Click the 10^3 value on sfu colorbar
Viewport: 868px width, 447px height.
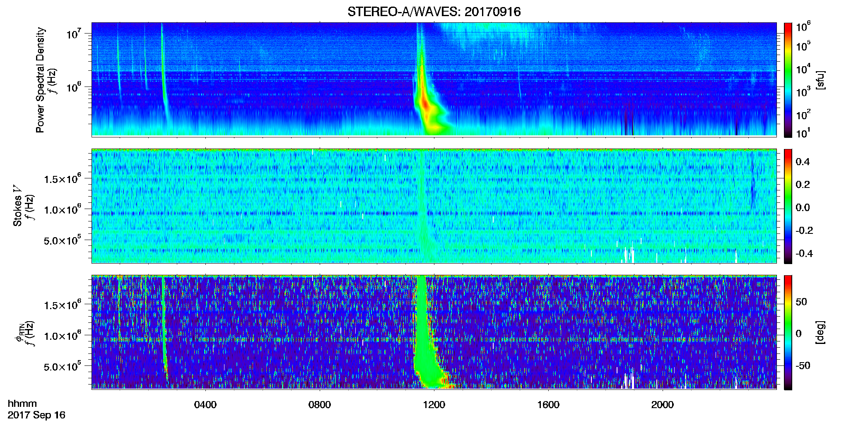(803, 91)
